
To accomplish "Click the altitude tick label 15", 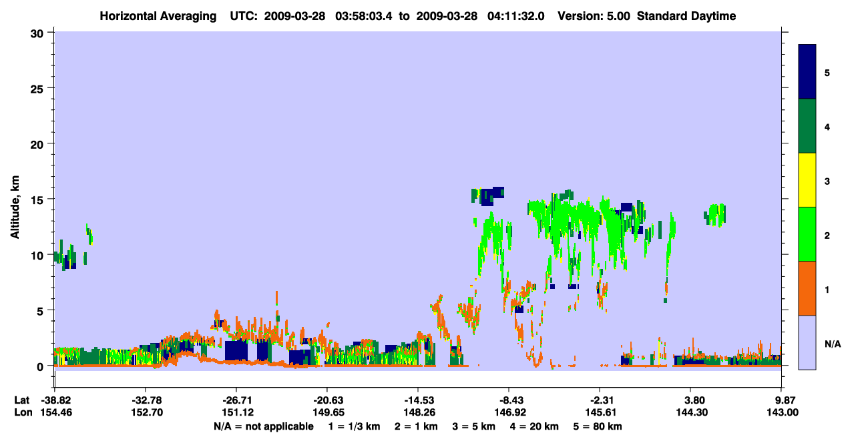I will click(x=39, y=199).
